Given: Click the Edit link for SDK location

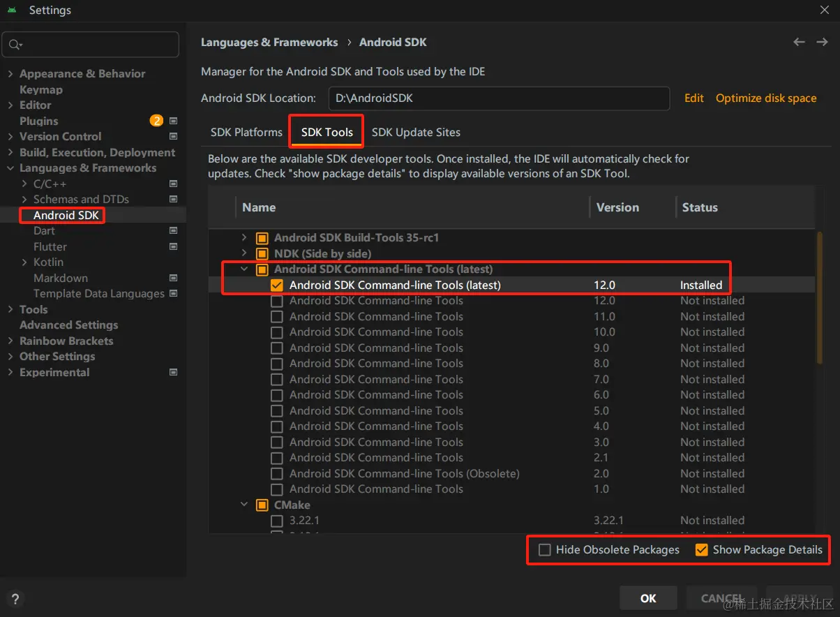Looking at the screenshot, I should coord(694,98).
